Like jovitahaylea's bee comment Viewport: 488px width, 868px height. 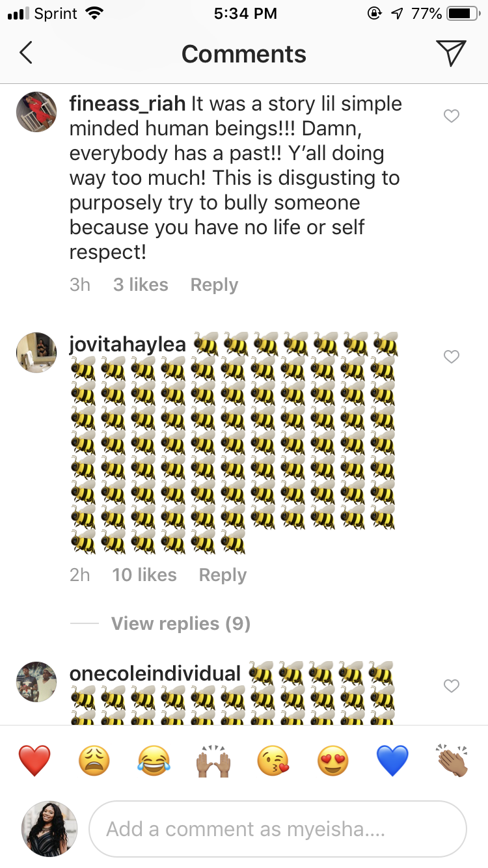click(x=451, y=357)
